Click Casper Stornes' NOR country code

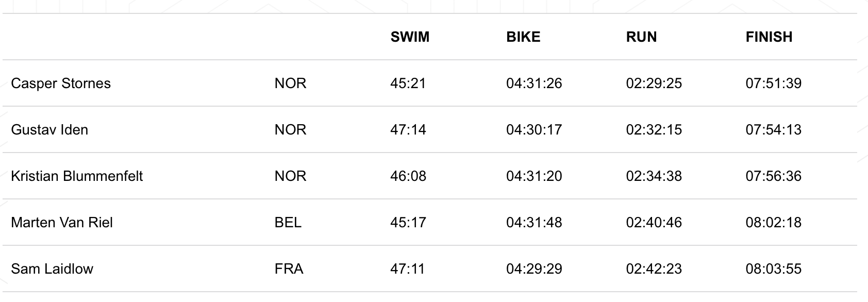(290, 83)
